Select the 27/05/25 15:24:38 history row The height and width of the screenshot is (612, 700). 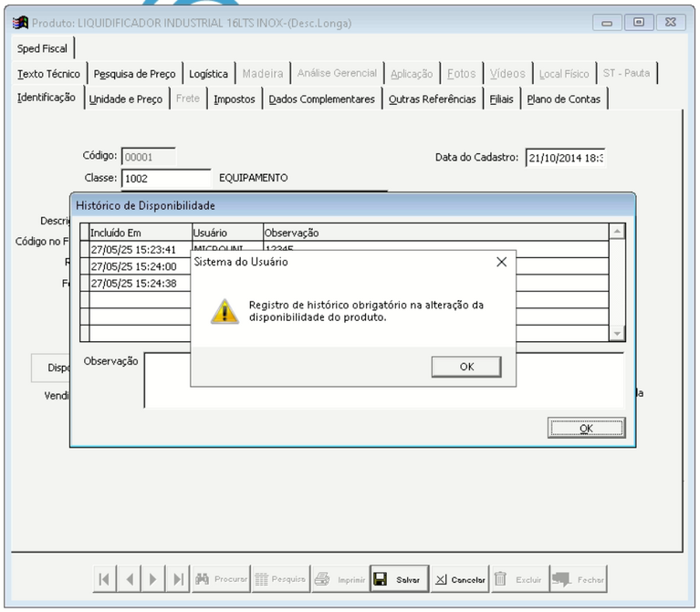pos(137,283)
